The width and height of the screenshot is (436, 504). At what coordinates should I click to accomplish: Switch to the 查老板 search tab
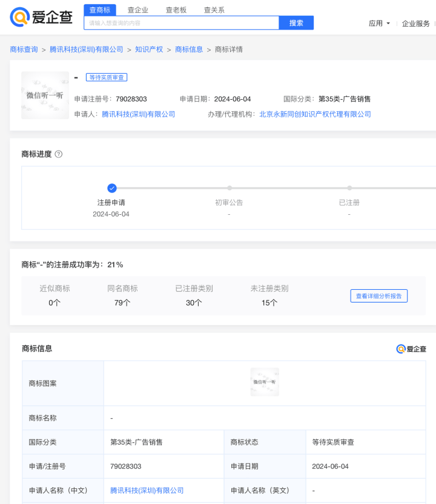click(176, 10)
